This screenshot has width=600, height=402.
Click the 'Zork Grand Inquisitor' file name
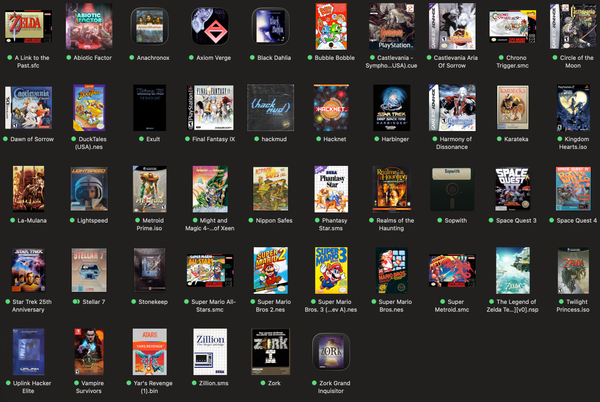pos(334,387)
